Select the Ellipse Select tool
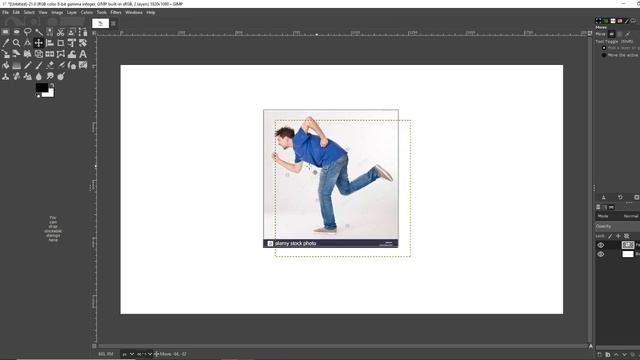This screenshot has height=360, width=640. point(16,32)
